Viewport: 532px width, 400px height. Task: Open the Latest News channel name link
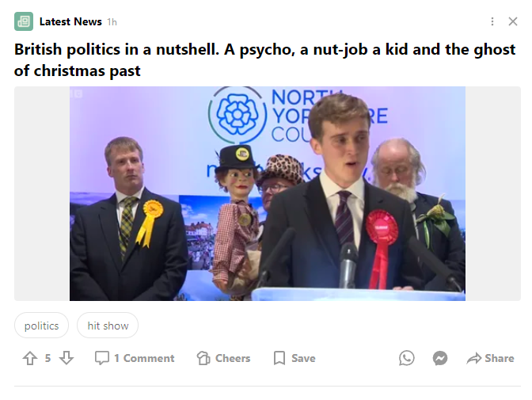click(70, 21)
